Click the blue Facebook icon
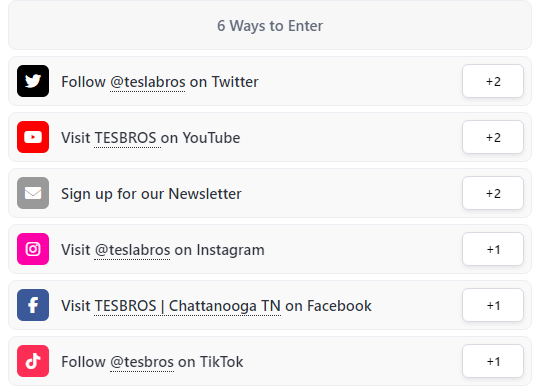This screenshot has height=392, width=540. click(x=33, y=305)
